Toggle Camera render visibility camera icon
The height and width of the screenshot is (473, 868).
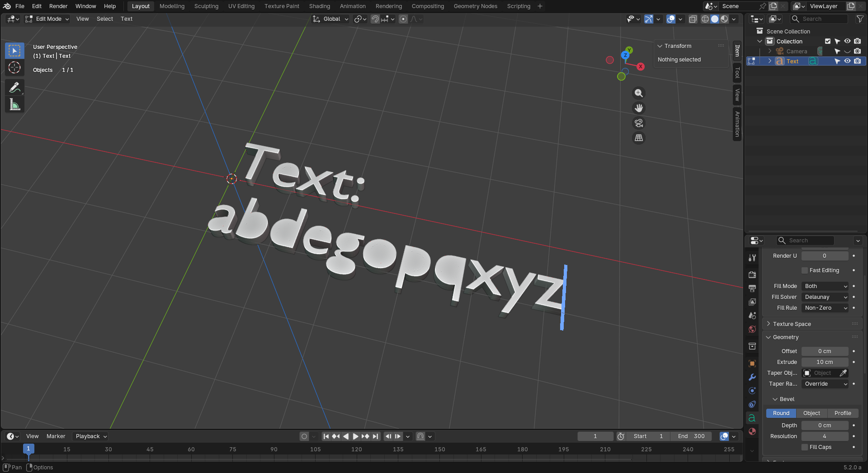tap(858, 51)
